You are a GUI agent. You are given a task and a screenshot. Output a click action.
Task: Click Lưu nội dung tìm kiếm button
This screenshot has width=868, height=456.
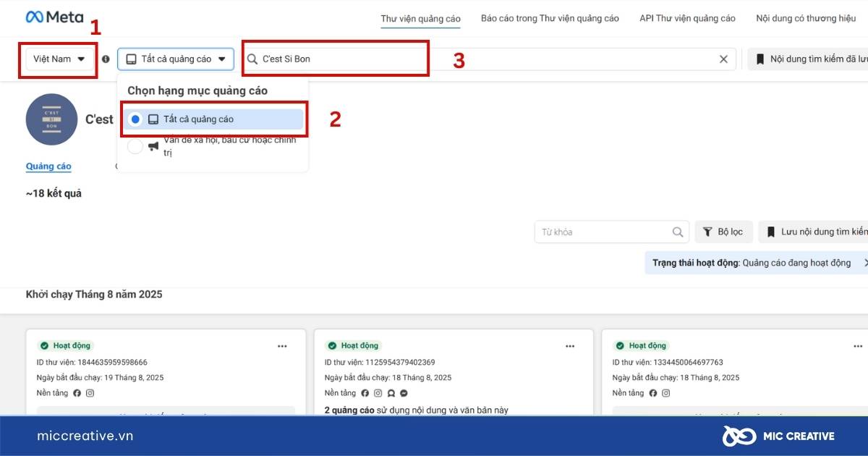coord(814,232)
